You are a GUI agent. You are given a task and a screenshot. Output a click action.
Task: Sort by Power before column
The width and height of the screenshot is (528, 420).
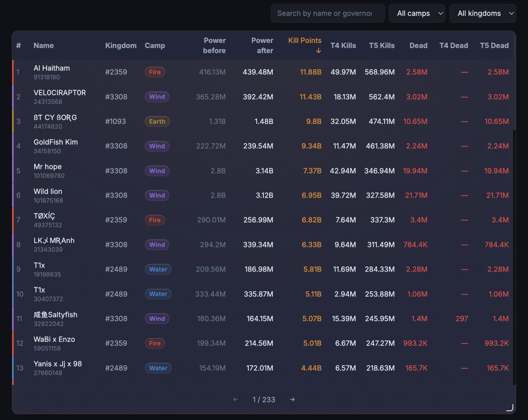coord(214,46)
